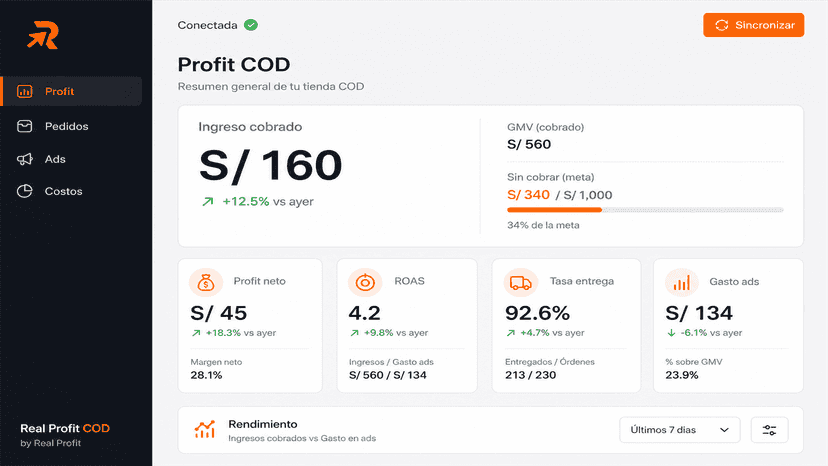
Task: Click the Profit neto value S/ 45
Action: click(219, 313)
